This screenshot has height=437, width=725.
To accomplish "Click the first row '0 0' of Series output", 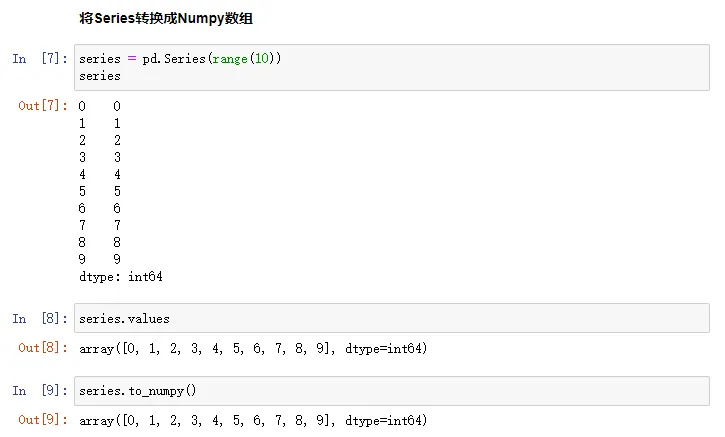I will [99, 106].
